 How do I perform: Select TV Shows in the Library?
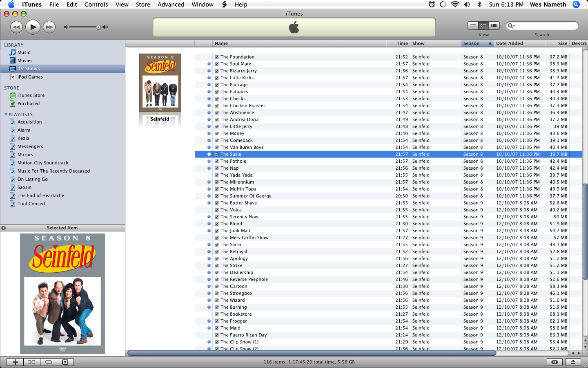pos(62,69)
